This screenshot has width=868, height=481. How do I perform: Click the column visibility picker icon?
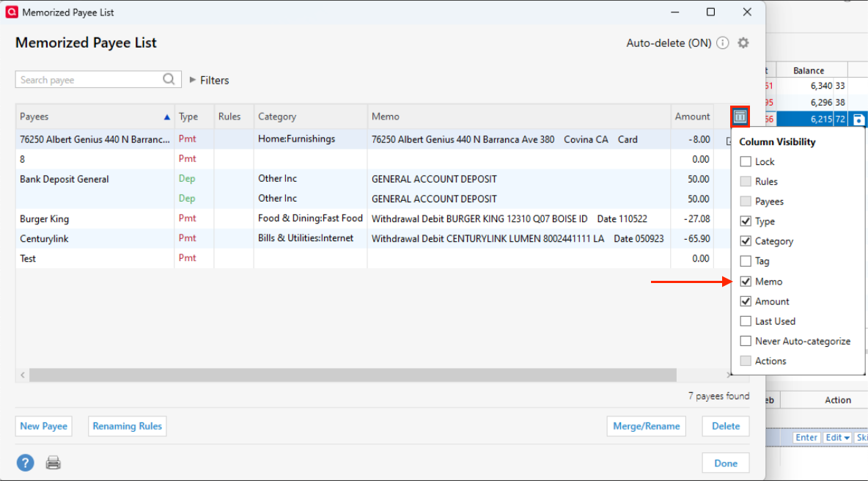[740, 116]
